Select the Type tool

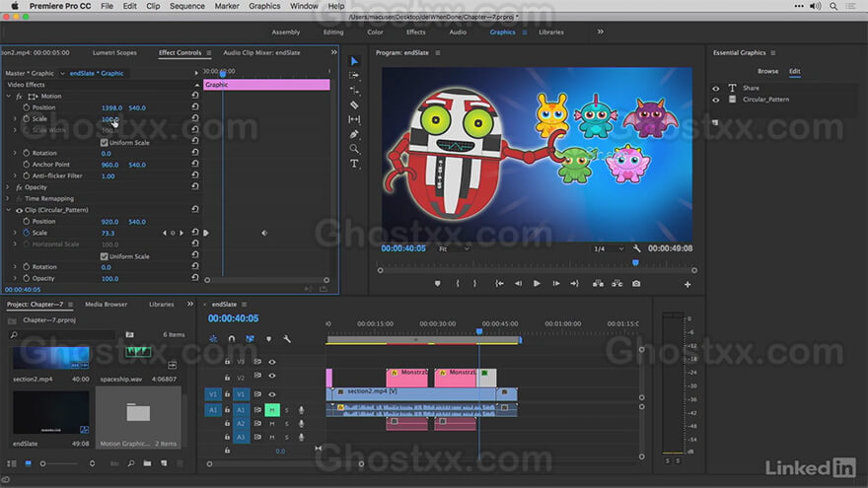[354, 164]
